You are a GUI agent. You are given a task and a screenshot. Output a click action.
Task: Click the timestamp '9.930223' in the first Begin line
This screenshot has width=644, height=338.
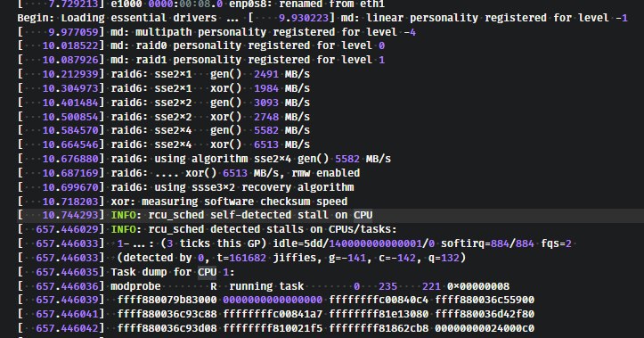[304, 18]
